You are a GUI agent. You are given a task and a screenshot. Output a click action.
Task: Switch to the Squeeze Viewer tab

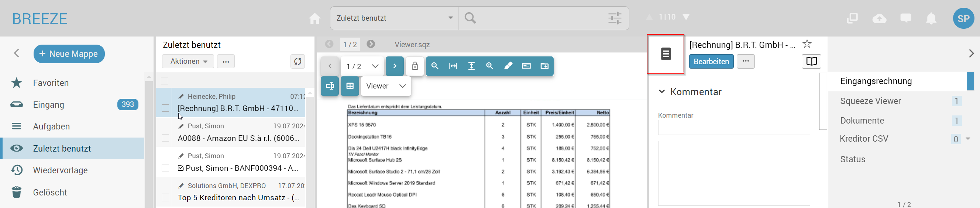tap(870, 101)
